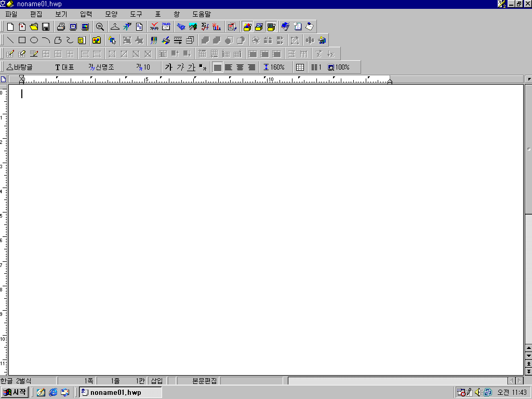Open the 입력 menu

click(x=86, y=14)
